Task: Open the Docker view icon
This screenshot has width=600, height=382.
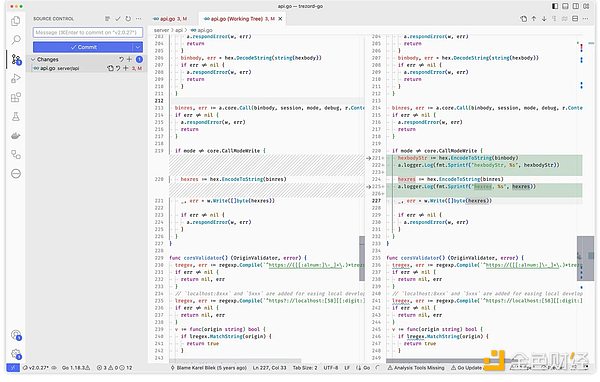Action: [16, 135]
